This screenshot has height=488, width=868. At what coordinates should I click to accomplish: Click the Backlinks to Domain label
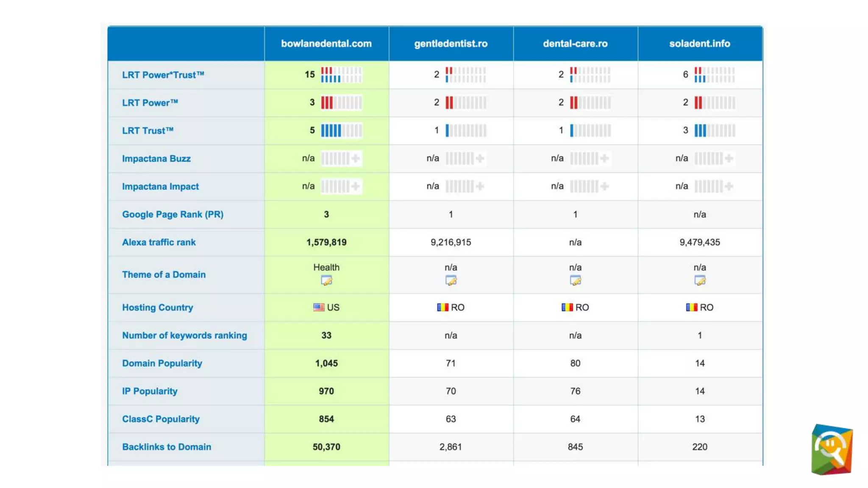167,447
